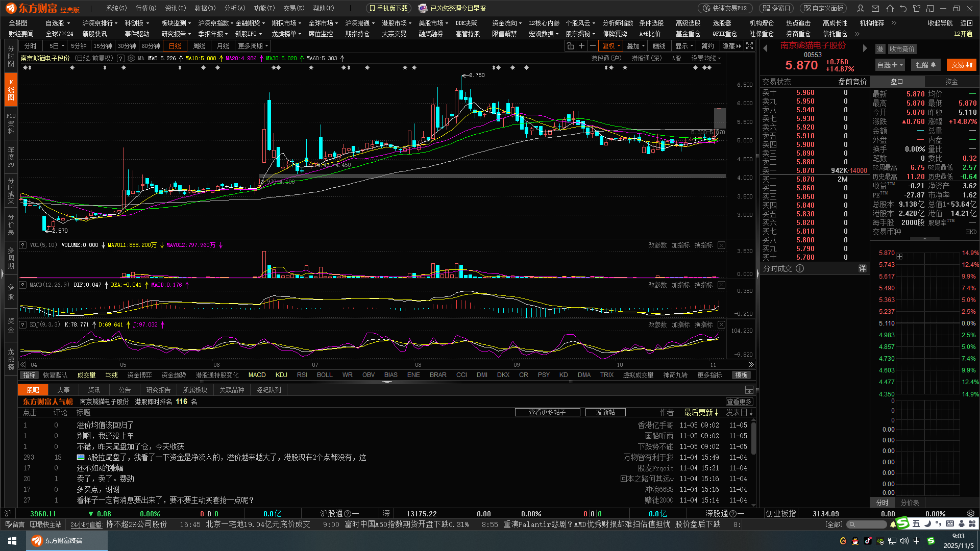
Task: Click the orange 交易 button
Action: (x=961, y=65)
